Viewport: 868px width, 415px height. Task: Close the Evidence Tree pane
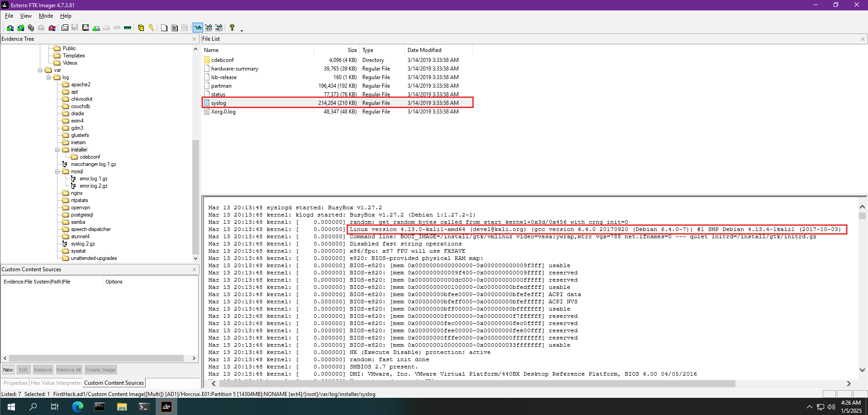(x=194, y=39)
